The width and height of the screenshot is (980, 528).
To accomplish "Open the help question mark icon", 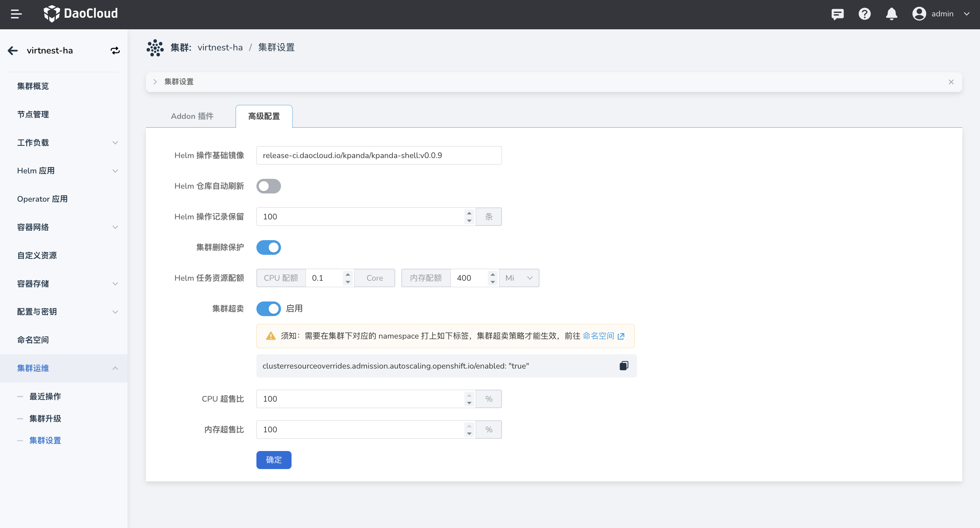I will 864,14.
